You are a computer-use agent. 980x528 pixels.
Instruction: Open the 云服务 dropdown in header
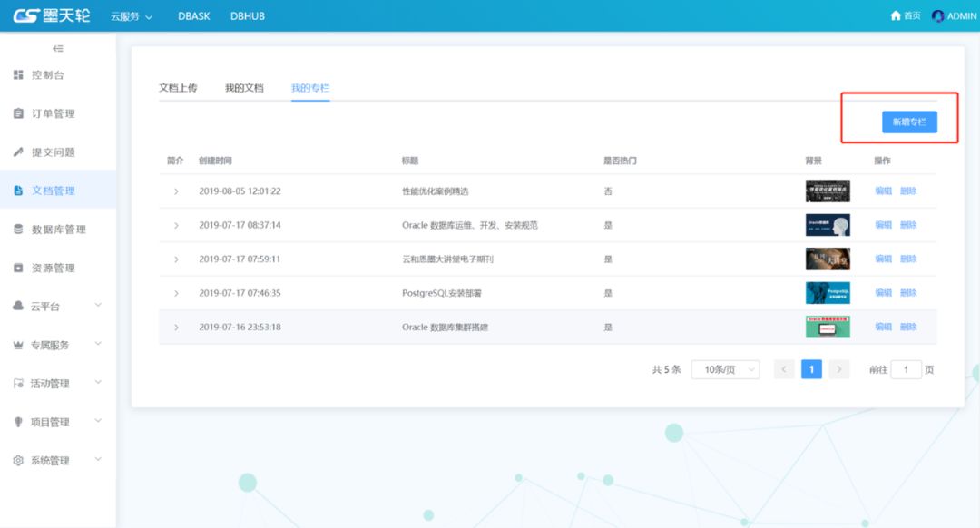point(132,16)
